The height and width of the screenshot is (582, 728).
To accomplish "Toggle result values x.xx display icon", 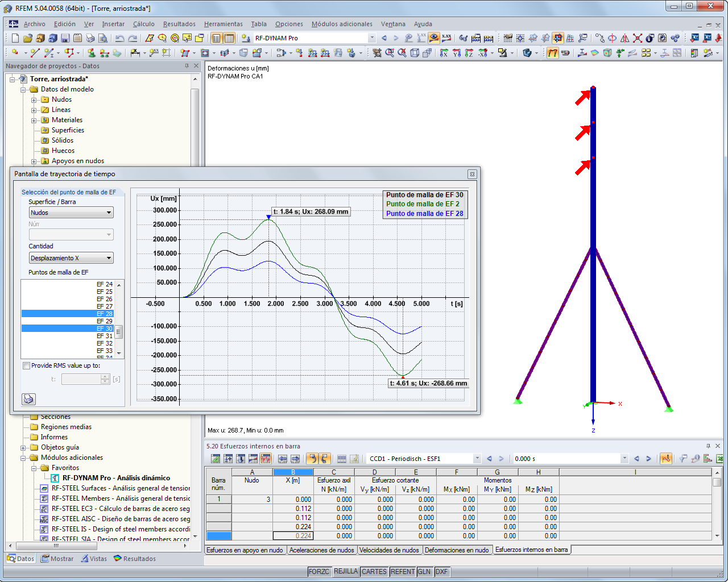I will [446, 38].
